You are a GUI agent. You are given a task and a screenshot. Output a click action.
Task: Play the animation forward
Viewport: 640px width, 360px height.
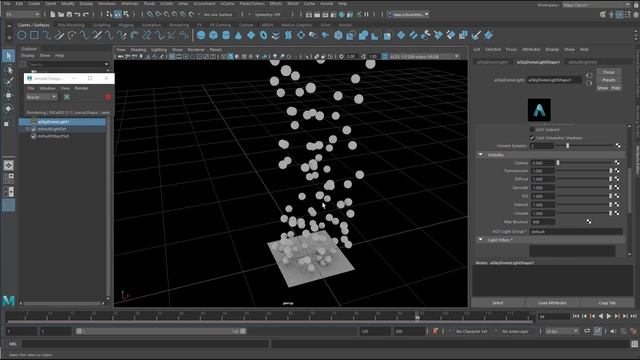point(609,316)
